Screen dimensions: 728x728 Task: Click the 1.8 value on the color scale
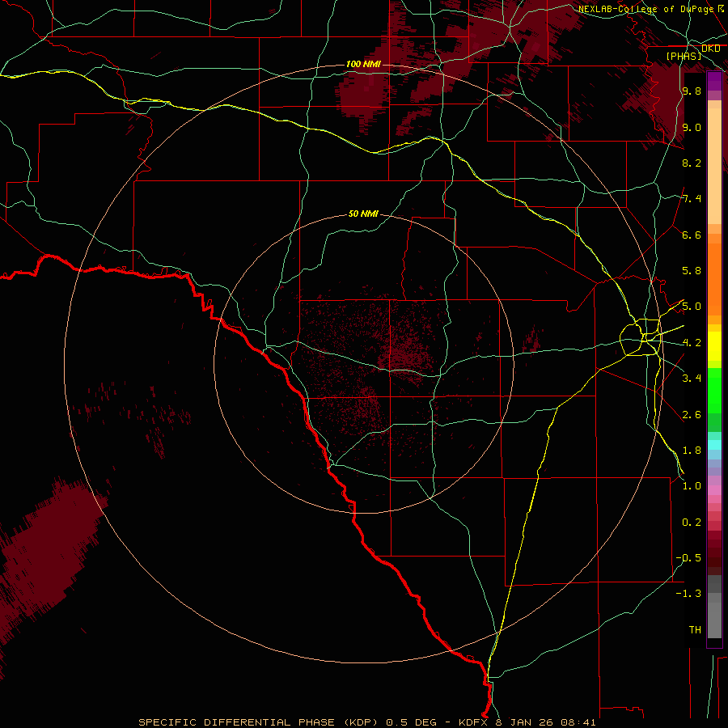click(692, 451)
